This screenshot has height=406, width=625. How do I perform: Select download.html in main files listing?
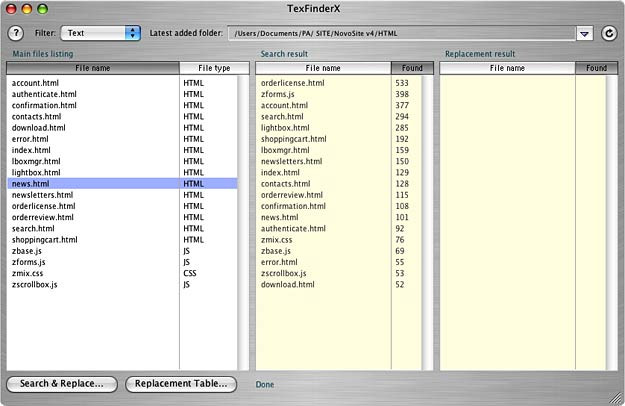38,127
